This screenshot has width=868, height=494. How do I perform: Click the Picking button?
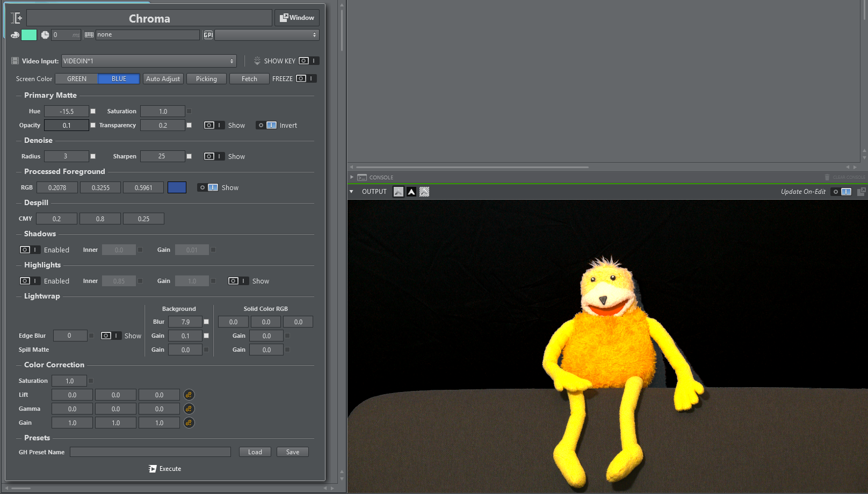click(206, 79)
